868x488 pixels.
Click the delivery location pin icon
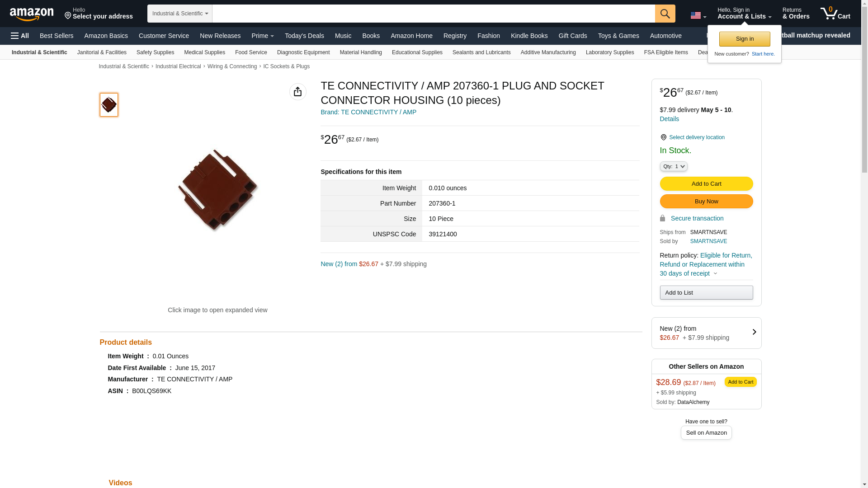[663, 137]
